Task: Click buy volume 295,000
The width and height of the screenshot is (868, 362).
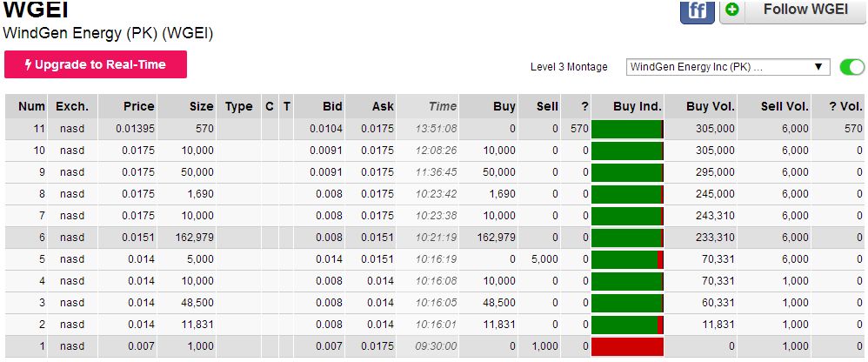Action: coord(715,172)
